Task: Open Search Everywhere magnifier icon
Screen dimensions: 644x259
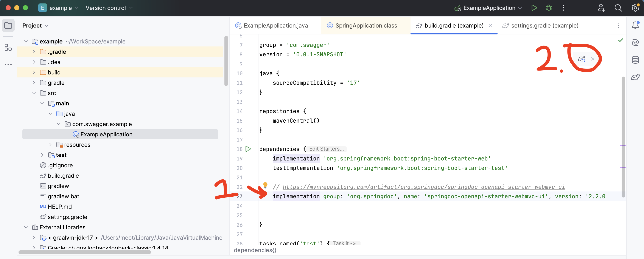Action: [x=618, y=8]
